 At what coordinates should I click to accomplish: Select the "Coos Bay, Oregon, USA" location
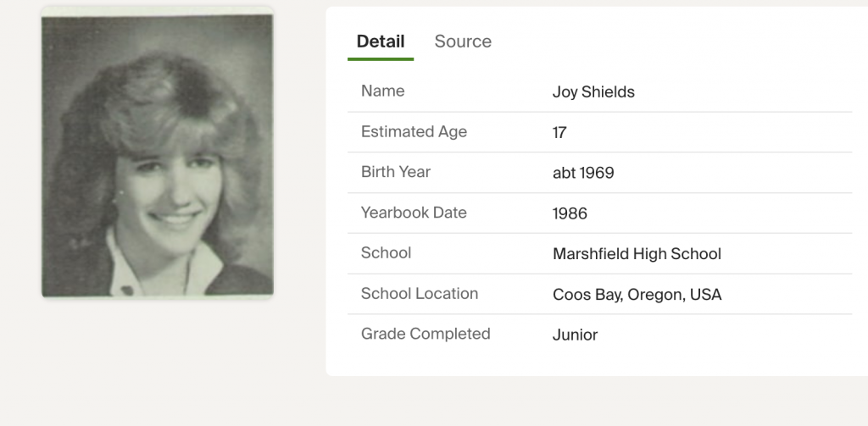637,295
